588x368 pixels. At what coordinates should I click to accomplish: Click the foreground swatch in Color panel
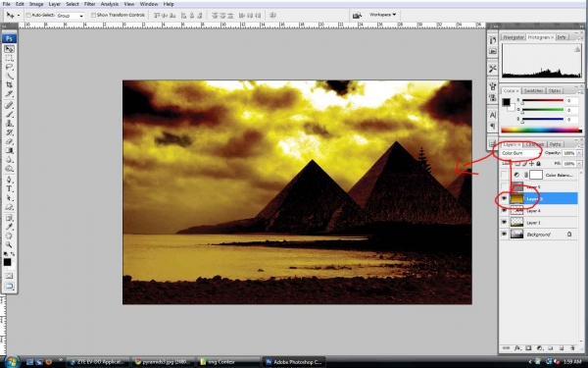click(507, 102)
